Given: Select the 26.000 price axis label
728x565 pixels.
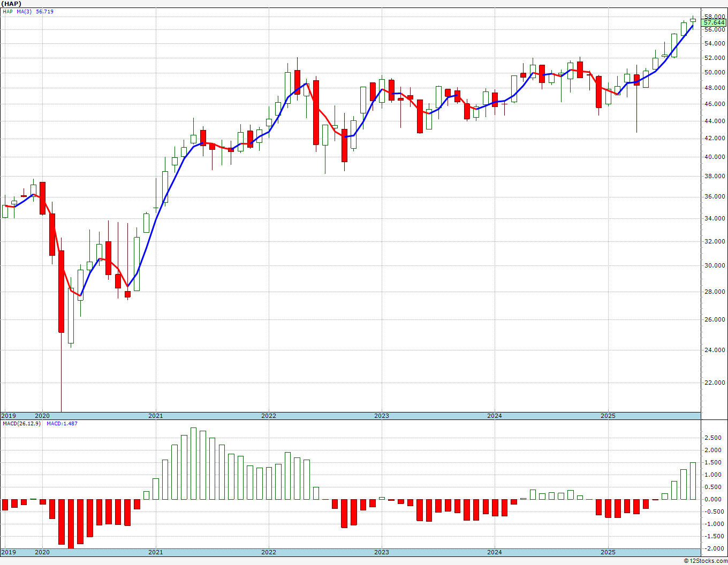Looking at the screenshot, I should pos(715,319).
